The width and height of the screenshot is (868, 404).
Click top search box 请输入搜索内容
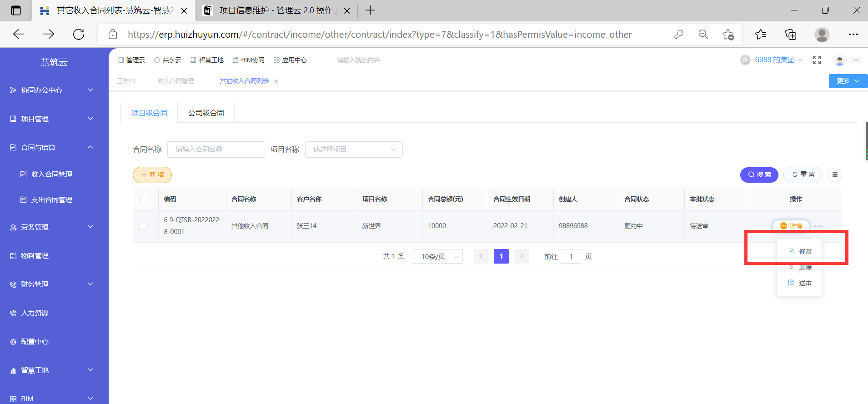click(359, 60)
